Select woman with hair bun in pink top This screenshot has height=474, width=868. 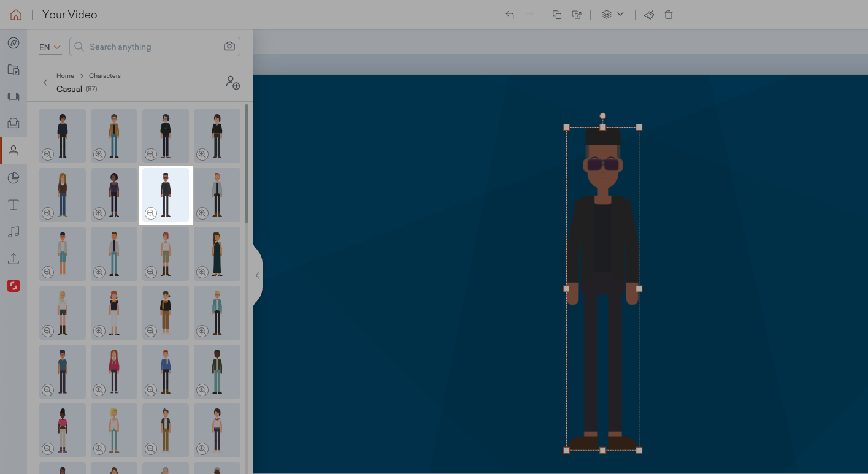[63, 430]
